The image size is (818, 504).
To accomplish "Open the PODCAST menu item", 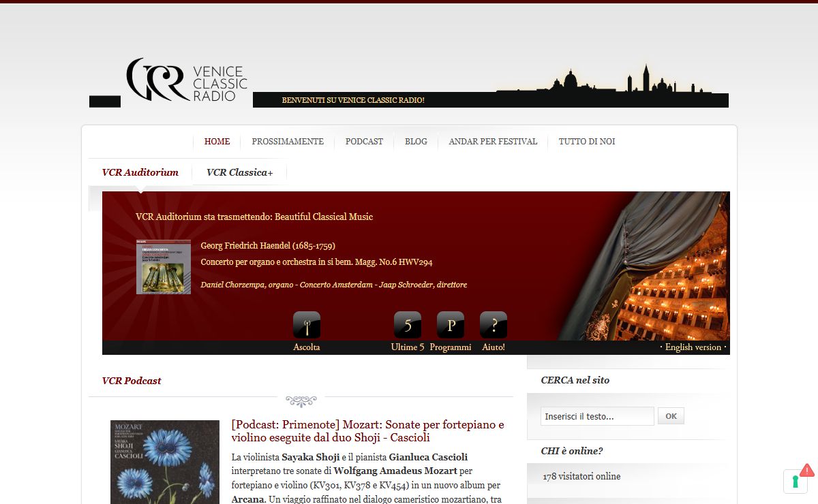I will tap(364, 142).
